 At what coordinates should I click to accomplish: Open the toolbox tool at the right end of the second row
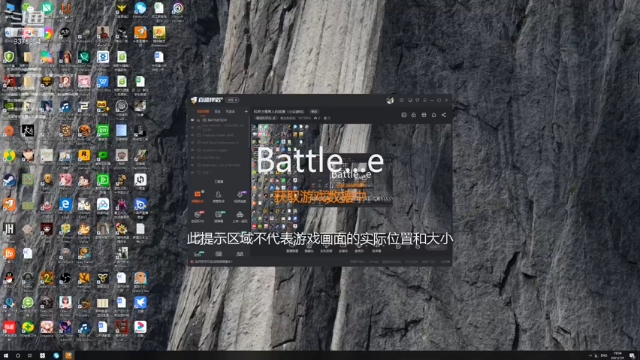coord(240,216)
